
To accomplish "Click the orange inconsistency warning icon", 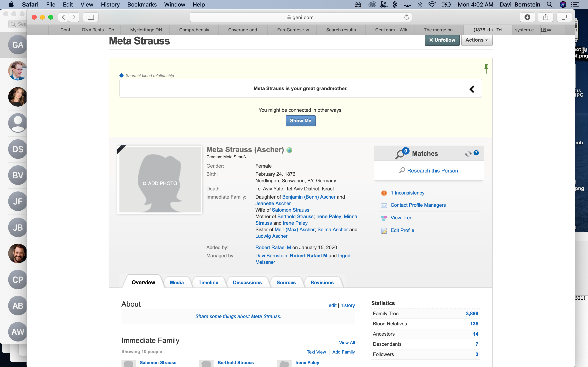I will [x=384, y=193].
